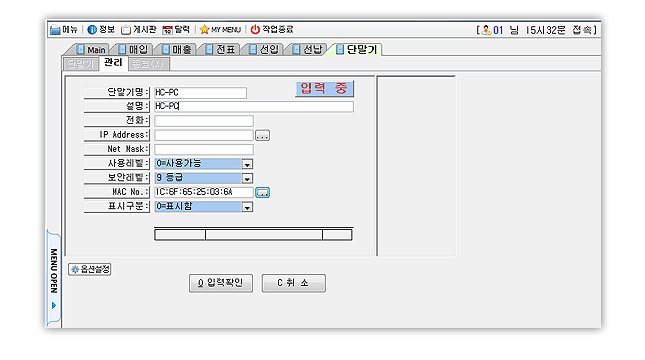Click the 전화 input field
The image size is (645, 360).
pos(204,121)
